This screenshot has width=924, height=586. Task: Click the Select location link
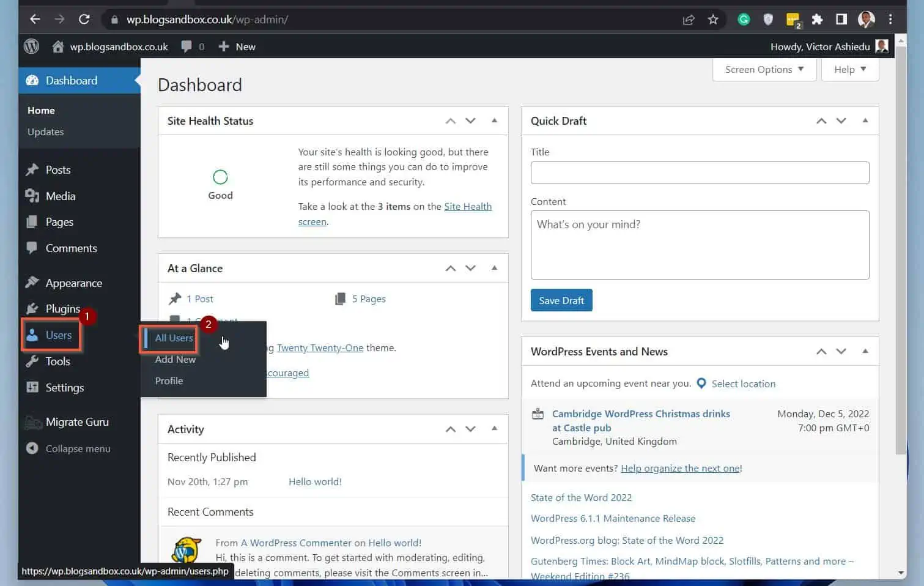[743, 384]
